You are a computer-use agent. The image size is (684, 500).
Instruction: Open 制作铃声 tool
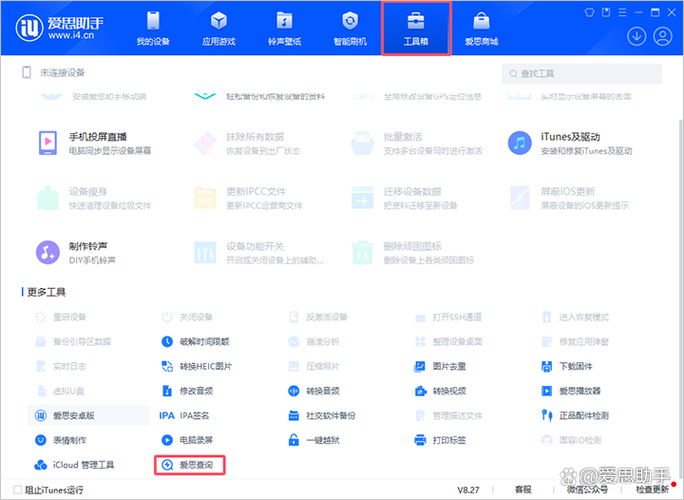click(76, 253)
